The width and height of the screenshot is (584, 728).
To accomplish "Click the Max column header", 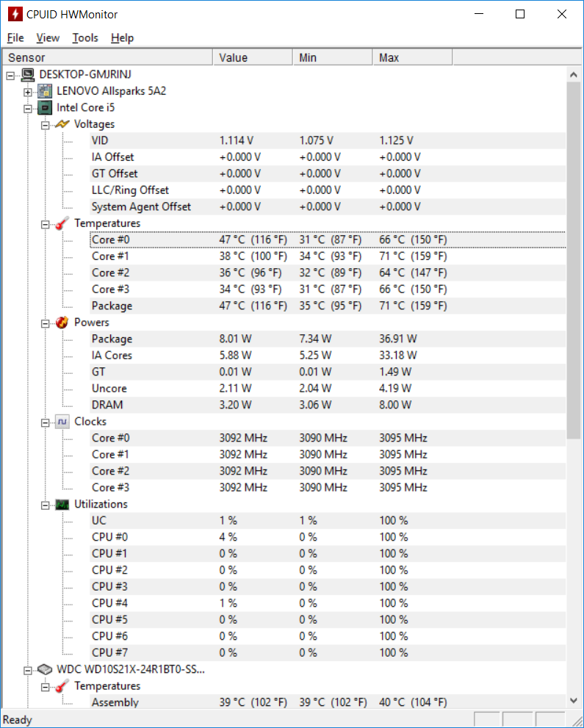I will pyautogui.click(x=411, y=57).
